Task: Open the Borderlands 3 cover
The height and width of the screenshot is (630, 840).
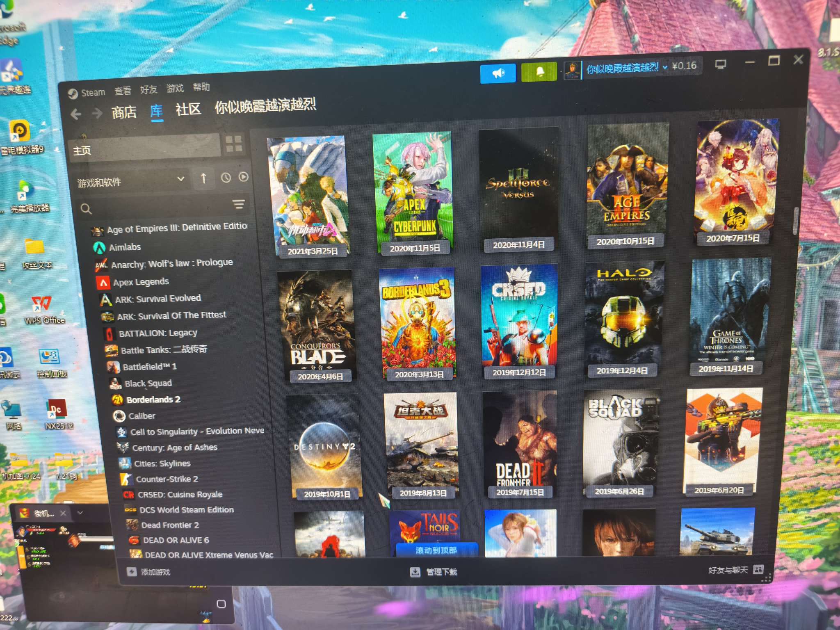Action: (418, 324)
